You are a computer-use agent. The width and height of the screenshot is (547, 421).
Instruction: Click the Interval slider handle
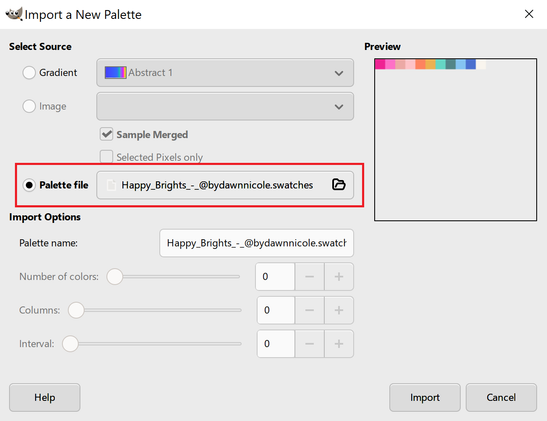click(70, 344)
